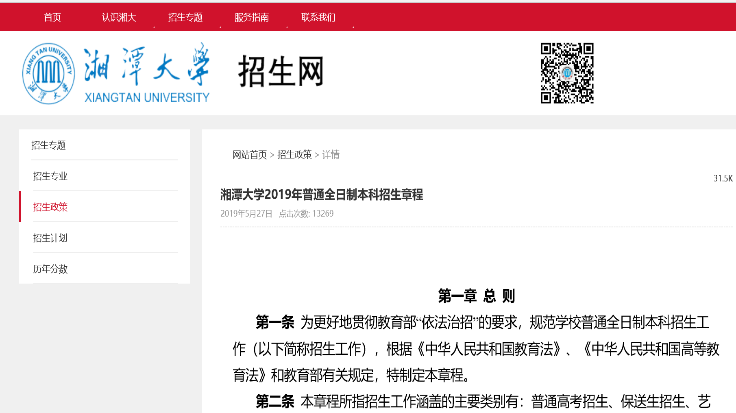
Task: Click the article title 湘潭大学2019年普通全日制本科招生章程
Action: tap(321, 194)
